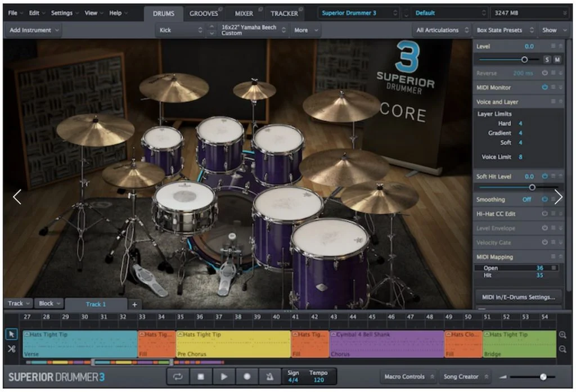
Task: Zoom in the timeline with magnifier icon
Action: pyautogui.click(x=562, y=335)
